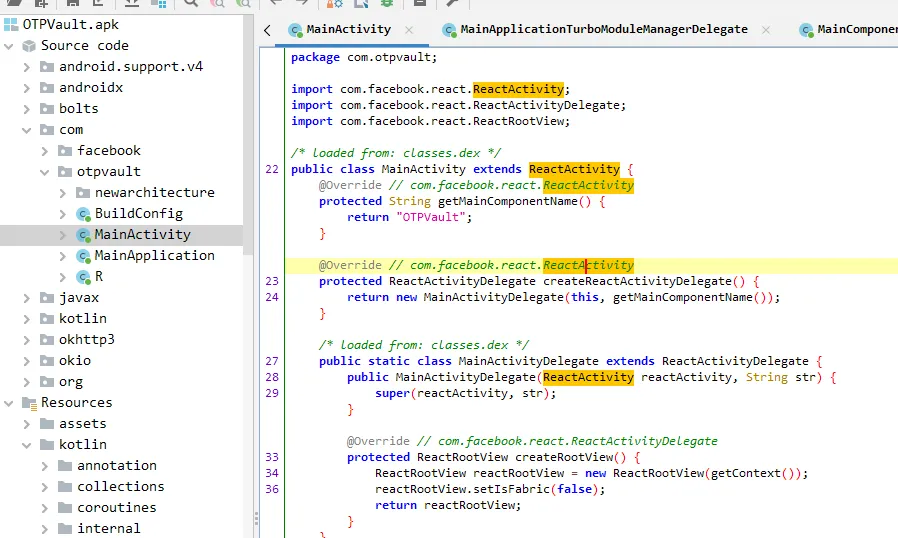Select the kotlin source package row
Image resolution: width=898 pixels, height=538 pixels.
coord(121,319)
